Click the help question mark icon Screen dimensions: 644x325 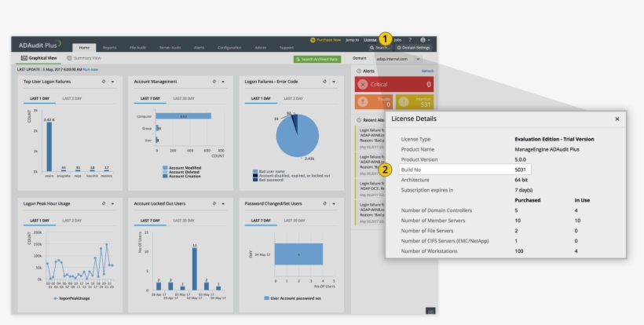click(x=410, y=39)
